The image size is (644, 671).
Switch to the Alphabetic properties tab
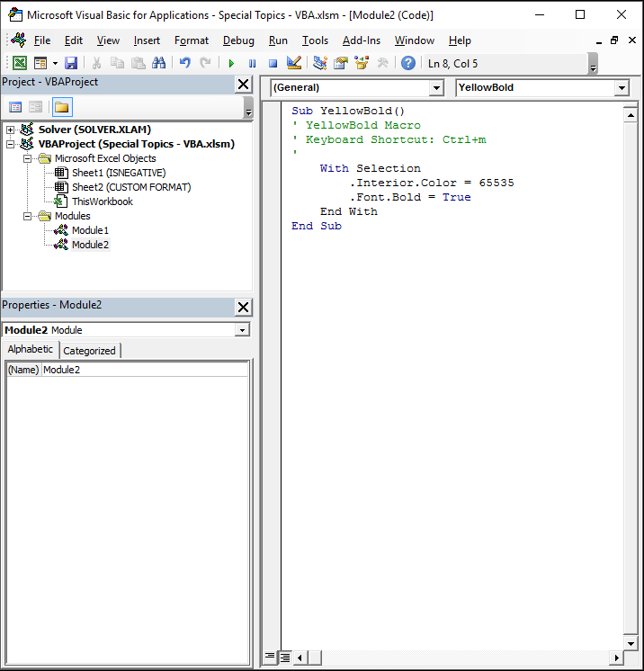click(31, 349)
